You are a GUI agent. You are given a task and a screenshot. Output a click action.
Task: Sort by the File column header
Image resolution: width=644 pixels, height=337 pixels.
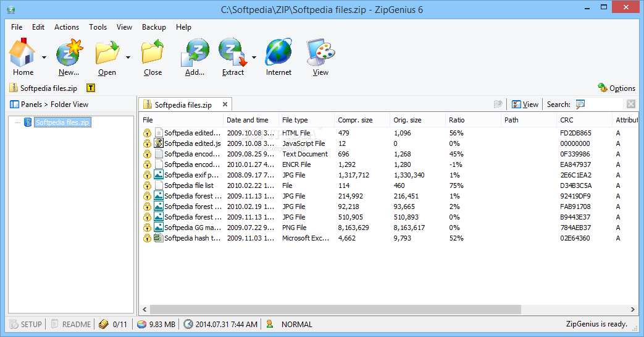[181, 120]
